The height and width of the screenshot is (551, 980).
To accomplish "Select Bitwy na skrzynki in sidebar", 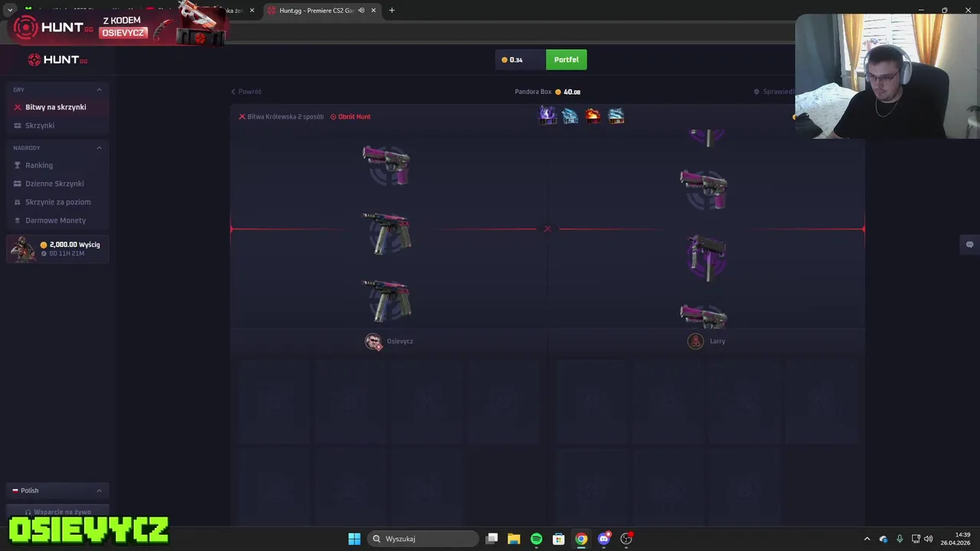I will tap(57, 107).
